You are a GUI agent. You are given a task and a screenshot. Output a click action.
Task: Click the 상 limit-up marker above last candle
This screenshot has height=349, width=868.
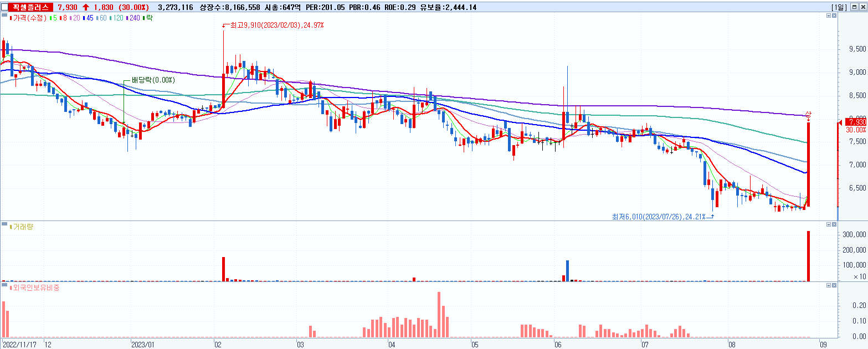pos(808,114)
